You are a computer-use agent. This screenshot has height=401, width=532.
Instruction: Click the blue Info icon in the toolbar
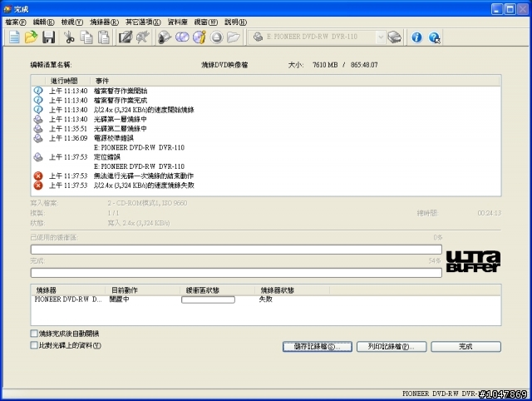click(x=416, y=37)
